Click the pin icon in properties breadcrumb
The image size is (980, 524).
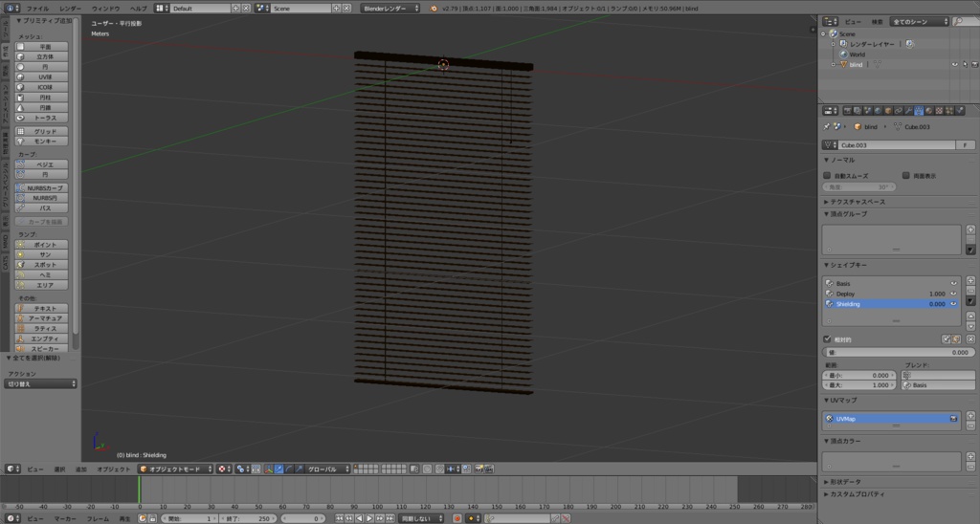pyautogui.click(x=827, y=127)
